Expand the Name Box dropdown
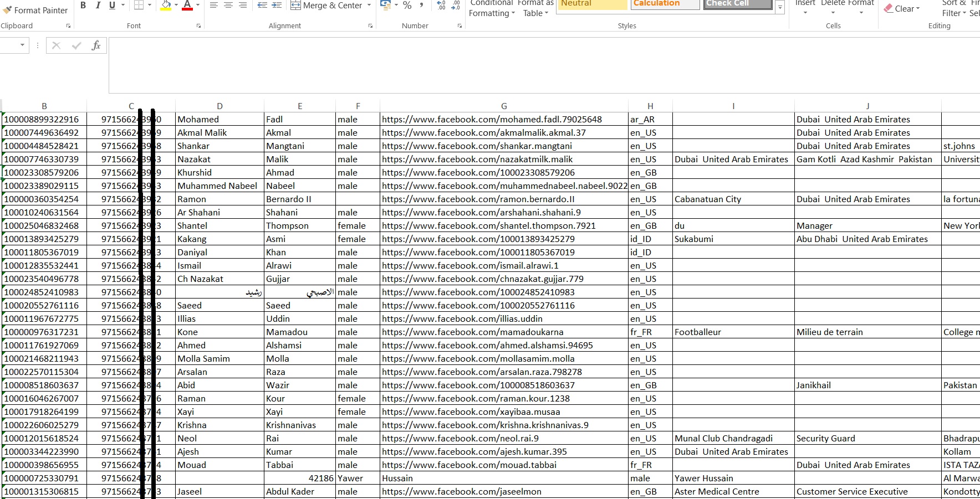Screen dimensions: 980x499 click(22, 45)
